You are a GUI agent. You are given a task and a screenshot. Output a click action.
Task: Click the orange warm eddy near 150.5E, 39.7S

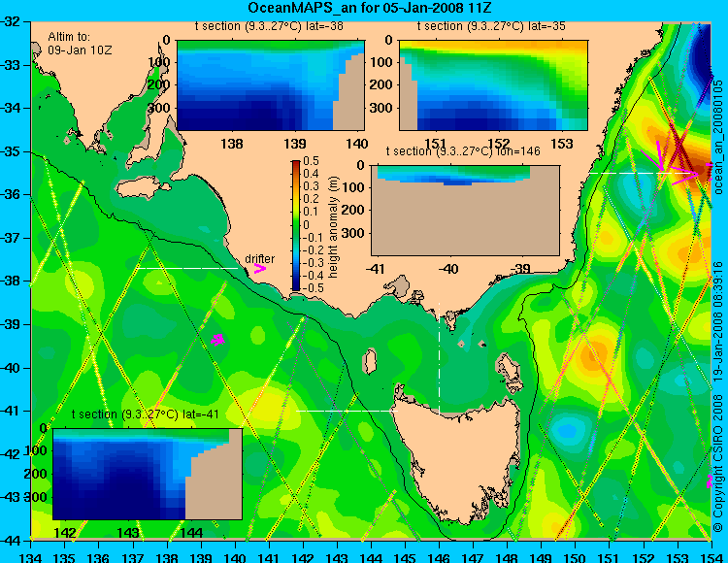coord(593,356)
